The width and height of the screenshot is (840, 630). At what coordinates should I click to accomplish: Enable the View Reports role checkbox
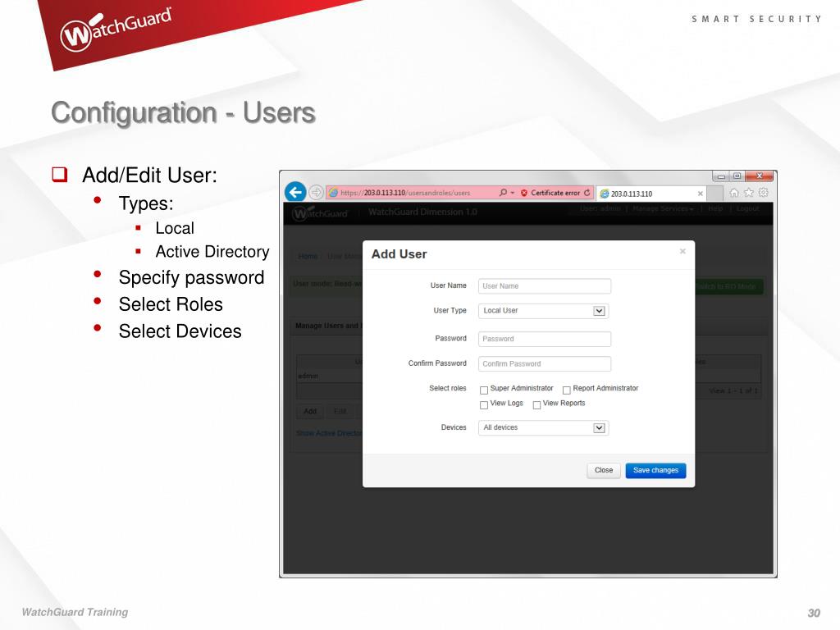[536, 405]
